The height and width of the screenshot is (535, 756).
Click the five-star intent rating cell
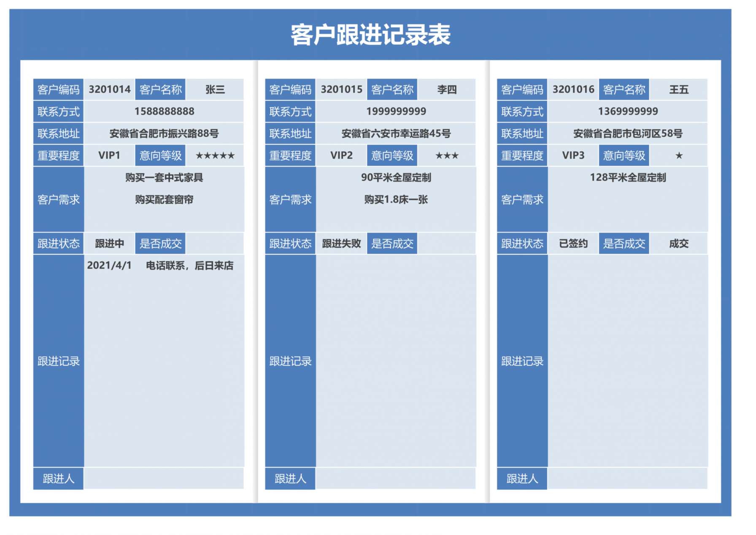(215, 155)
